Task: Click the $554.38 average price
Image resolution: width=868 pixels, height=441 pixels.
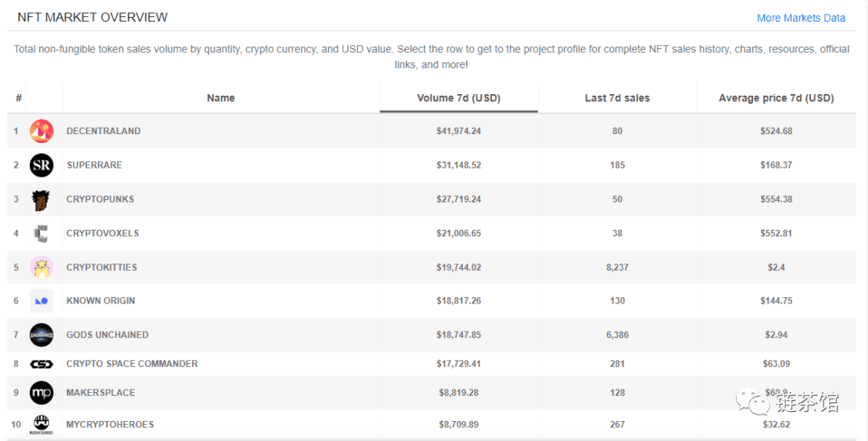Action: click(x=776, y=199)
